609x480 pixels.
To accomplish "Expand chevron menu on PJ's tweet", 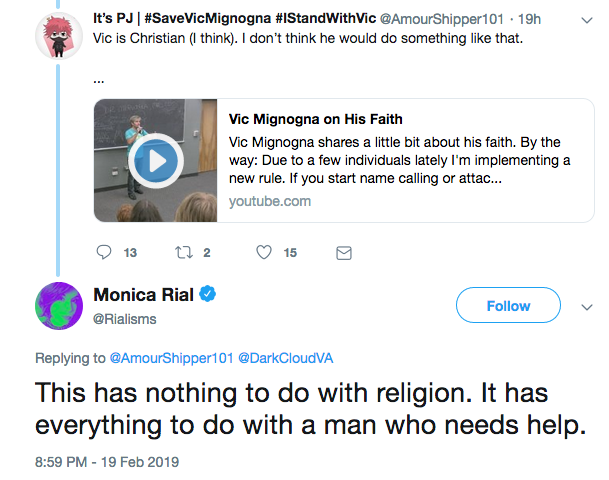I will coord(587,20).
